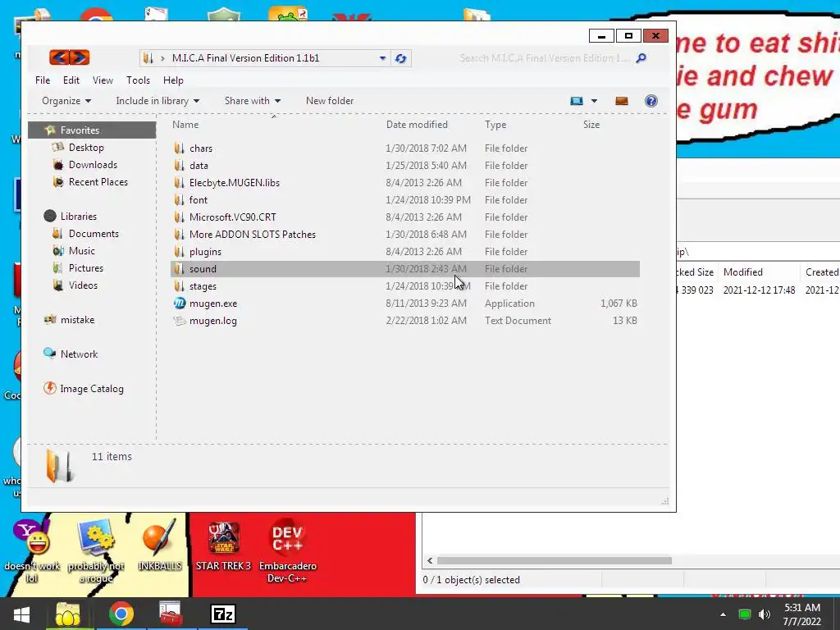Screen dimensions: 840x630
Task: Open the Help menu
Action: (173, 80)
